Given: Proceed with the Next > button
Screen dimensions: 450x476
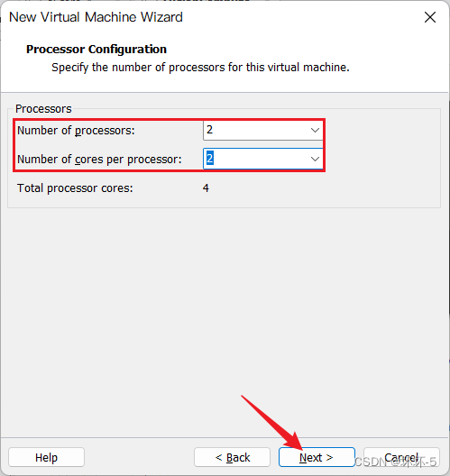Looking at the screenshot, I should [x=317, y=457].
